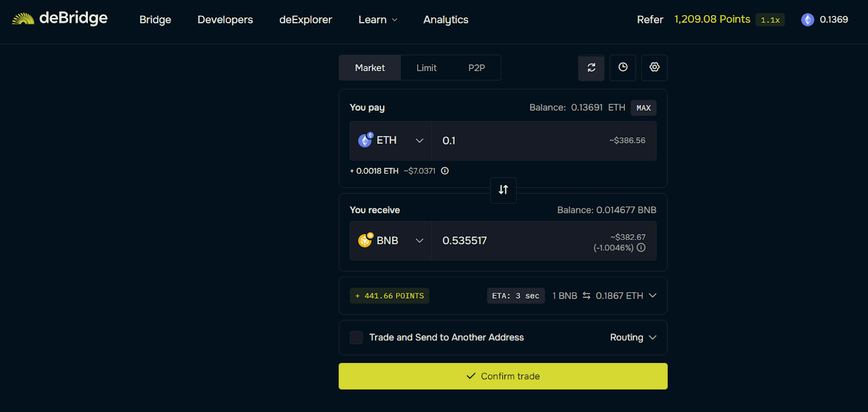Click the ~$382.67 receive value

[628, 237]
